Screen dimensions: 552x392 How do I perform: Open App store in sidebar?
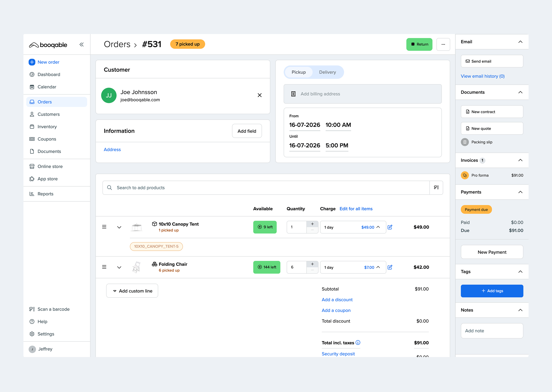point(43,179)
